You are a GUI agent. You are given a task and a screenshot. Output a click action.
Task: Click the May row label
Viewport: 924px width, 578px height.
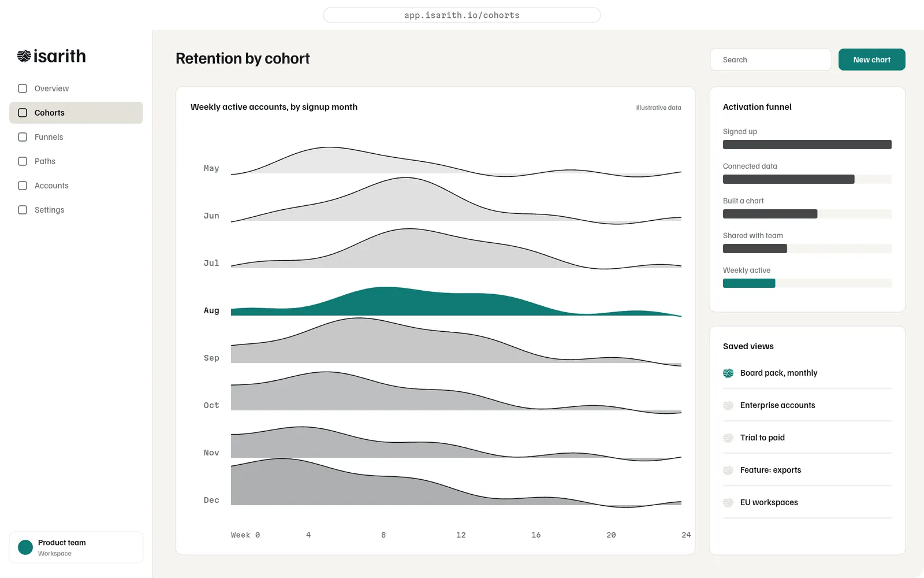click(x=211, y=168)
